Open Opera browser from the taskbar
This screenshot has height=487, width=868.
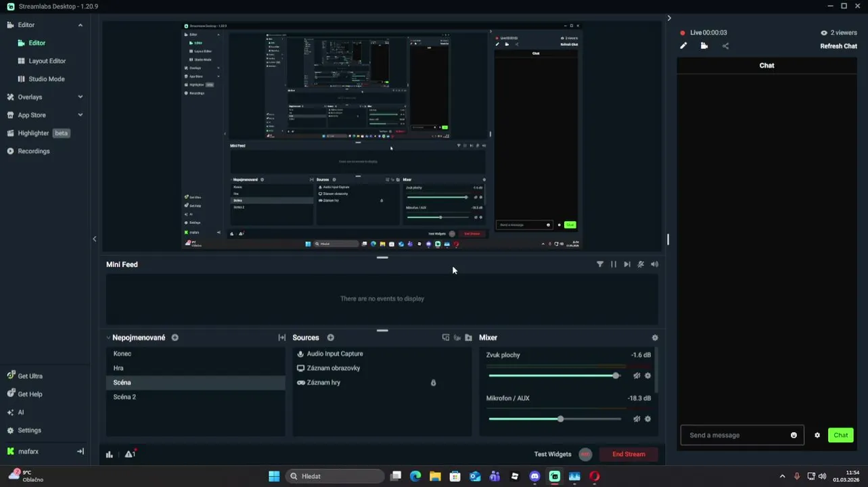coord(594,476)
